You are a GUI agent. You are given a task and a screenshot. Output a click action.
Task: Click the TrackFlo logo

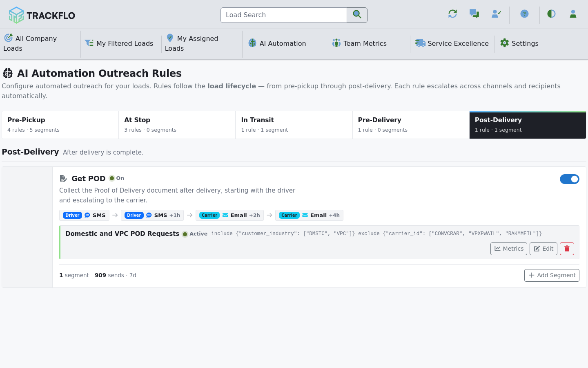click(42, 15)
